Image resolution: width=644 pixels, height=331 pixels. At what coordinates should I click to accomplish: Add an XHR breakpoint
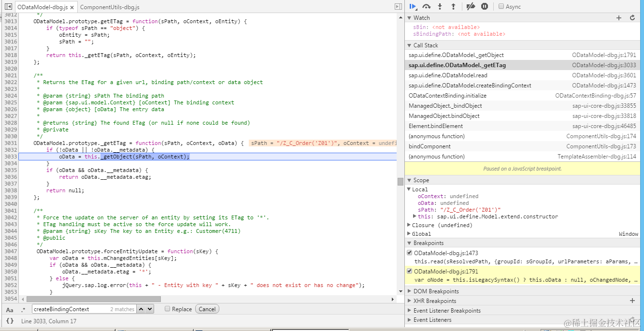632,301
